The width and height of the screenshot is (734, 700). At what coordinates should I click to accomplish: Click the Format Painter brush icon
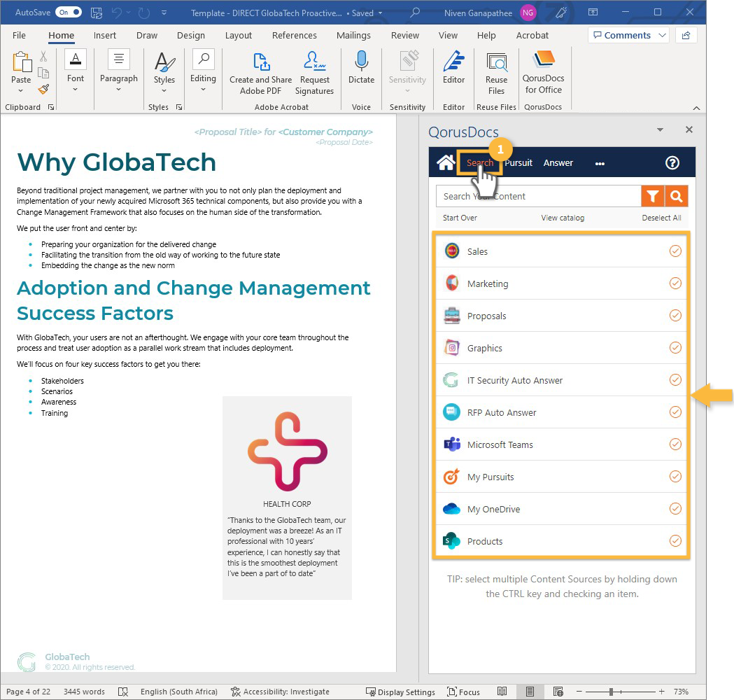43,90
